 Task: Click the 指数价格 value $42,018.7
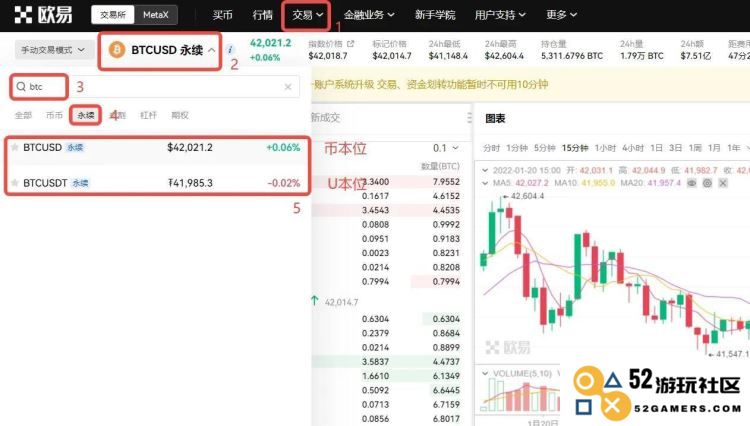tap(328, 56)
